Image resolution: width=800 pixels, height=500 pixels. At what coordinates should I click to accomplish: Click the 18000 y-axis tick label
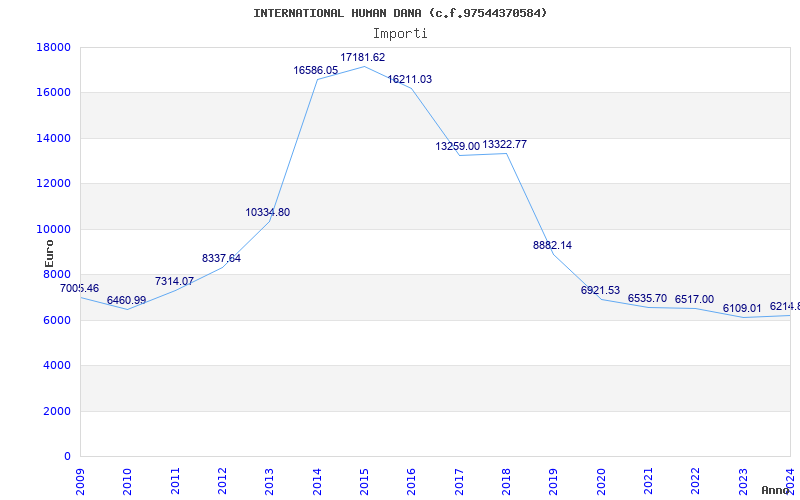click(x=54, y=47)
